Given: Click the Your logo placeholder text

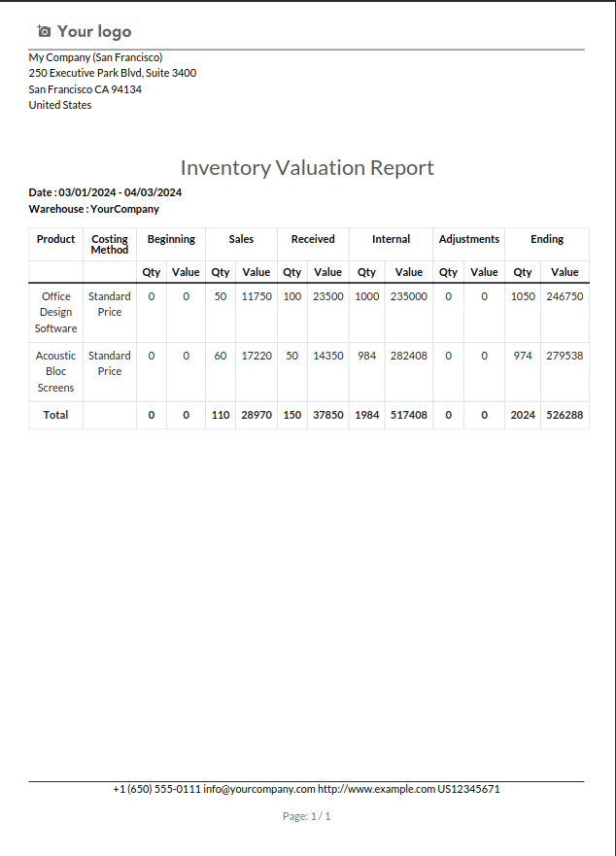Looking at the screenshot, I should (x=94, y=32).
